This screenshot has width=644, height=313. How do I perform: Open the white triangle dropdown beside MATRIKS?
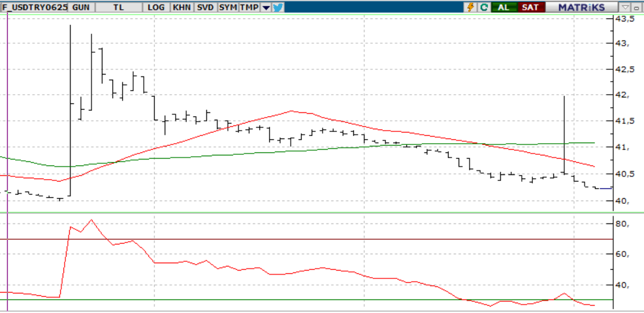[625, 7]
